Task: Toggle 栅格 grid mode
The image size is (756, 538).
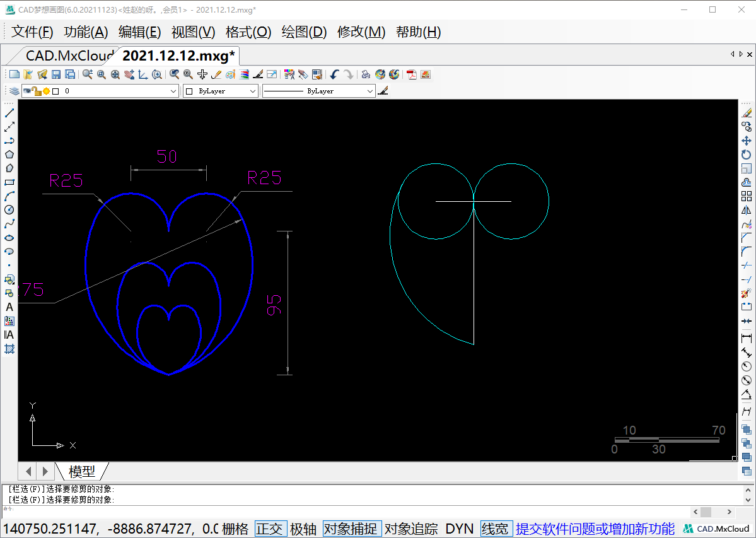Action: point(235,529)
